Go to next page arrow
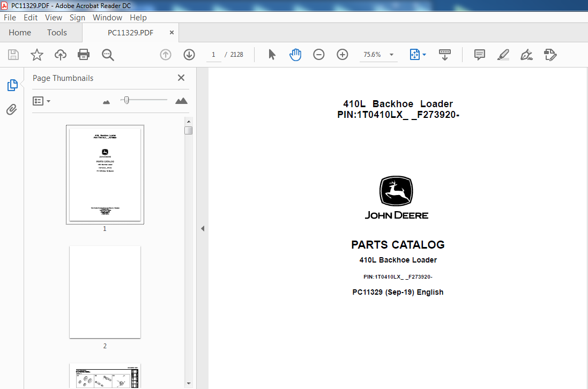The width and height of the screenshot is (588, 389). click(189, 55)
